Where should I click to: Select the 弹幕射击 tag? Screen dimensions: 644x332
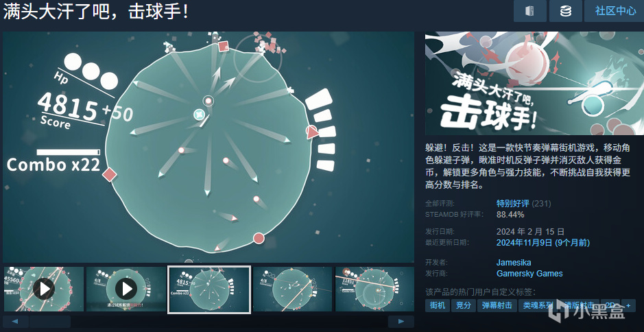pos(497,305)
